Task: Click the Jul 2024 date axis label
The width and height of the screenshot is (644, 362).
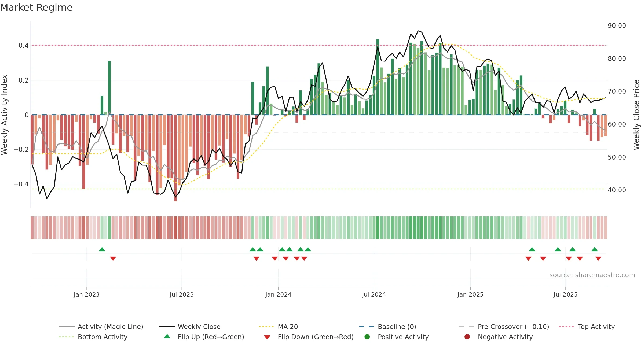Action: (x=374, y=294)
